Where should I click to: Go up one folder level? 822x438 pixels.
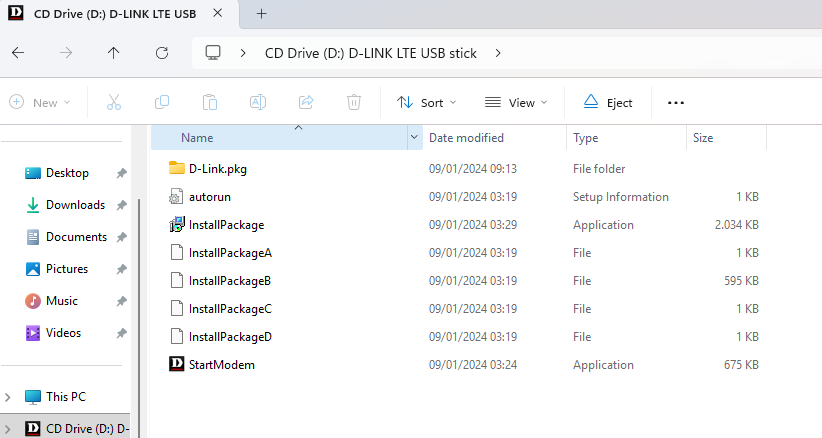(114, 53)
